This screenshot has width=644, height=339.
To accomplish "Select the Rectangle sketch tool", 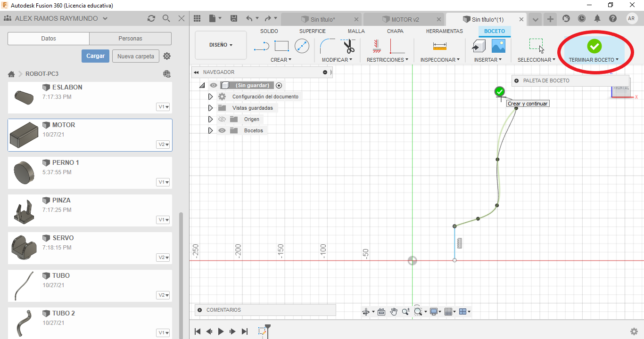I will pyautogui.click(x=281, y=46).
